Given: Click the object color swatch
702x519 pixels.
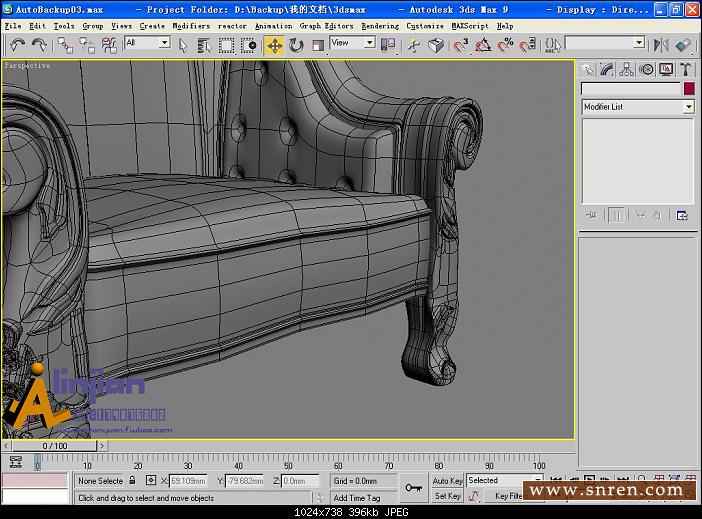Looking at the screenshot, I should coord(688,89).
